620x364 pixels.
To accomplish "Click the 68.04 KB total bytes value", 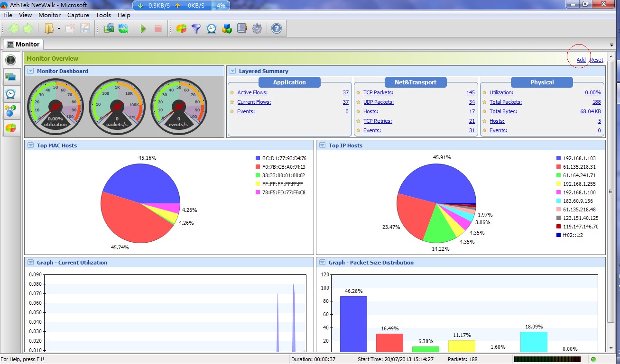I will point(591,112).
